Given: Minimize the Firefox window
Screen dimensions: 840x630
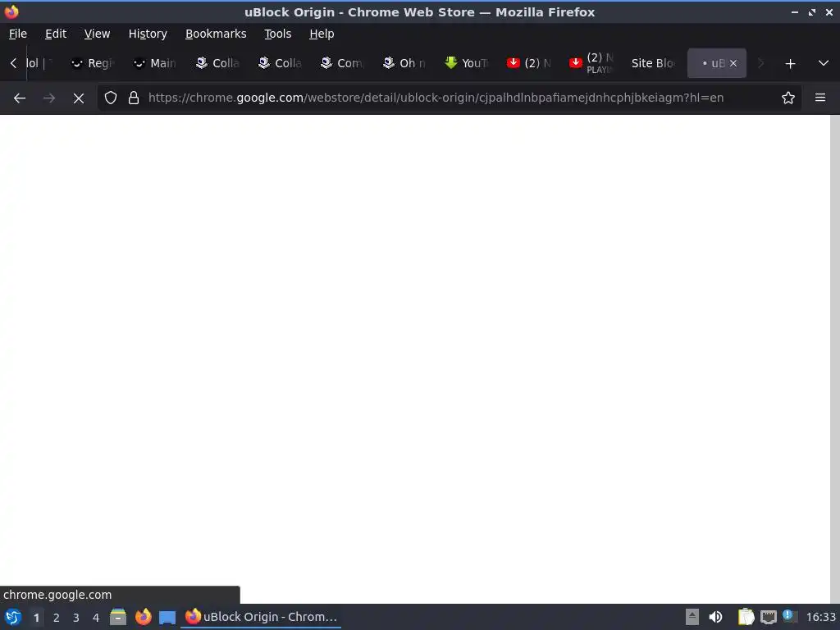Looking at the screenshot, I should (x=794, y=12).
